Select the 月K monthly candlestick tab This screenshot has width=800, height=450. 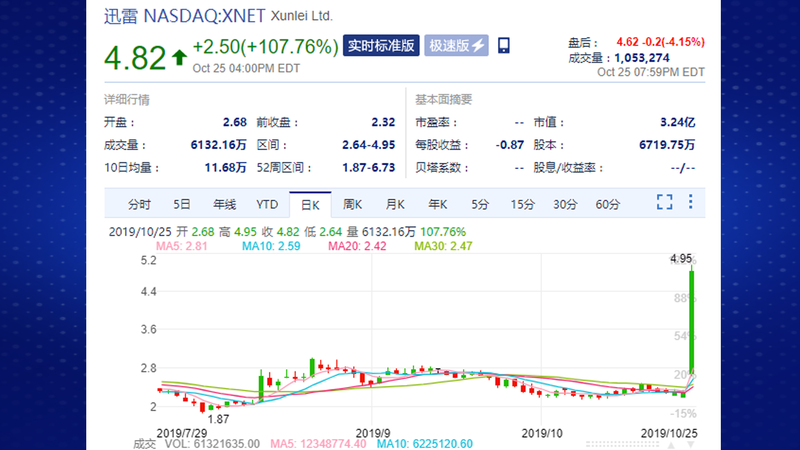point(395,205)
